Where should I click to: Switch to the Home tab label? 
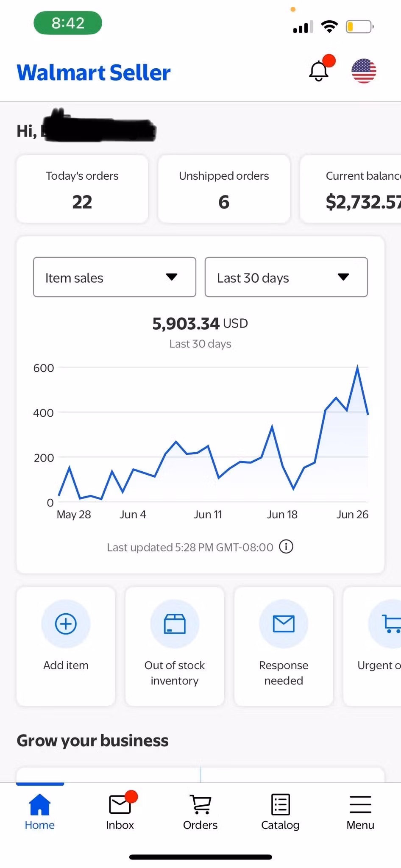point(40,825)
